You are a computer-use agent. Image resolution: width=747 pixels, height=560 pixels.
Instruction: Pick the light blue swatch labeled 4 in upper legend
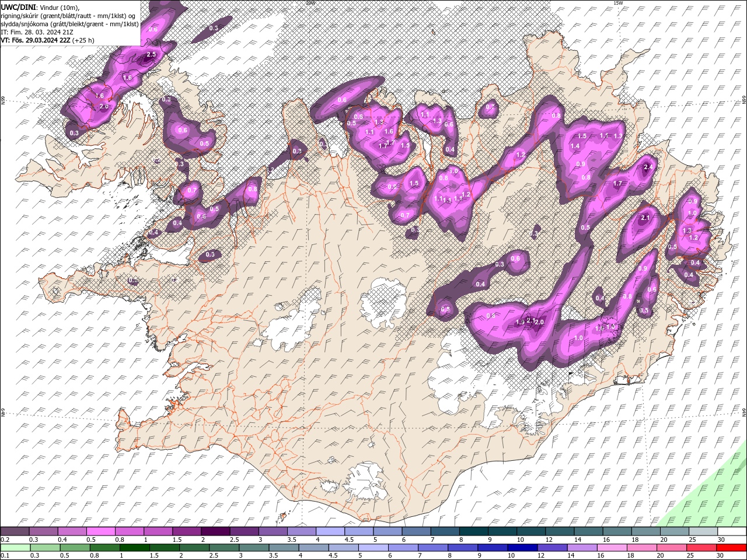[330, 531]
